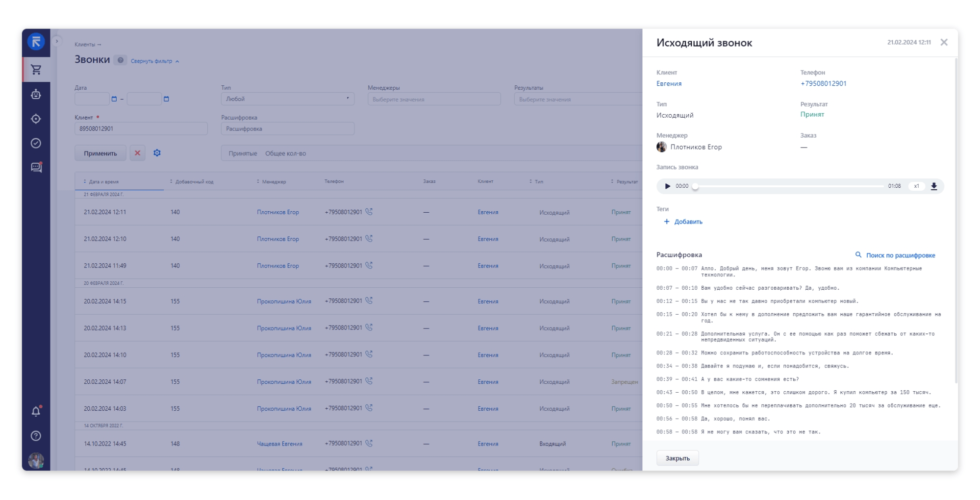Screen dimensions: 980x500
Task: Switch to the Принятые tab
Action: click(244, 153)
